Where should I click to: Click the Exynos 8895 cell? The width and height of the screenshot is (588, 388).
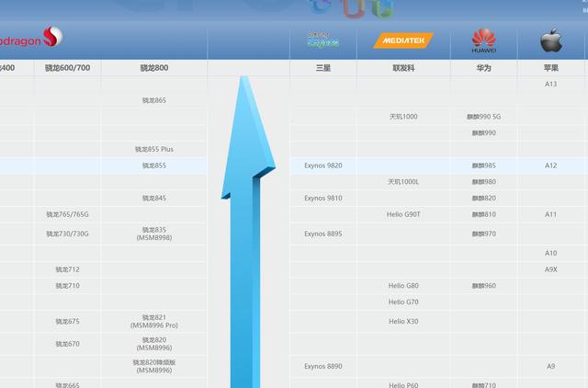coord(322,234)
